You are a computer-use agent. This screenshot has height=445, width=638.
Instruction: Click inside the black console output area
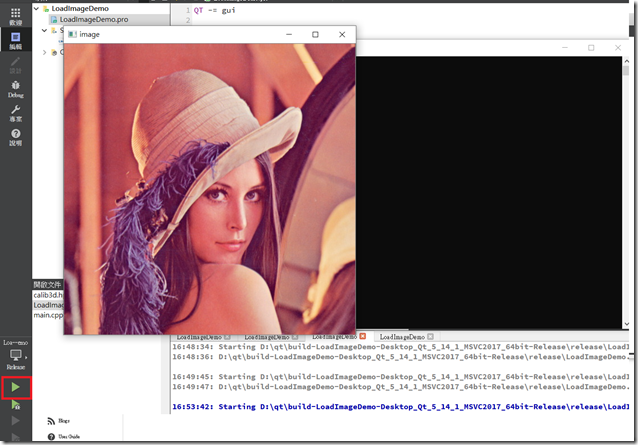[x=489, y=192]
